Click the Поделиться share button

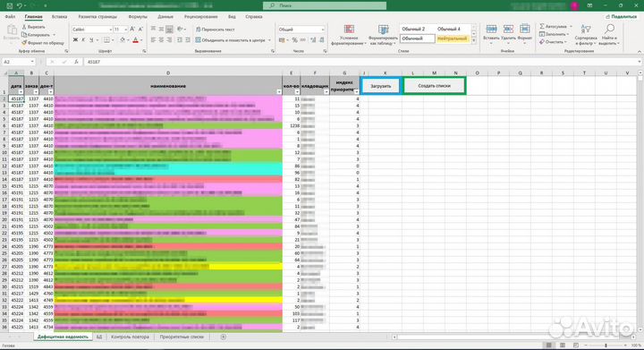(621, 16)
